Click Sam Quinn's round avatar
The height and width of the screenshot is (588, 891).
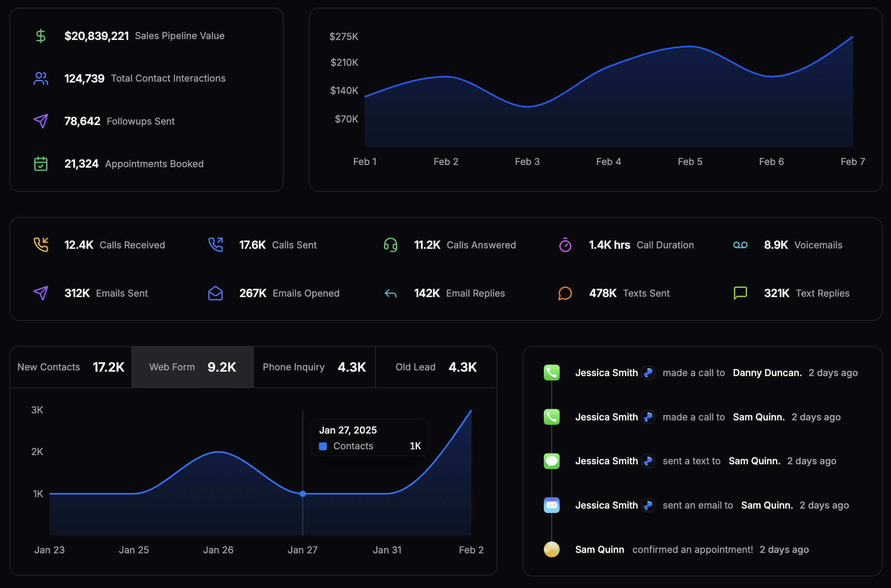pos(552,549)
